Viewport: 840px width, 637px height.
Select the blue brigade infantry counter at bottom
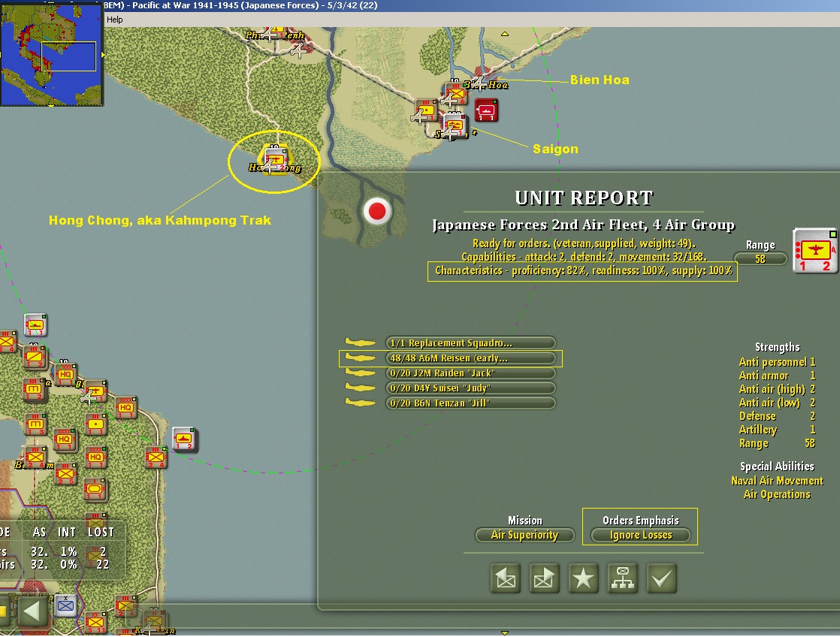click(65, 606)
